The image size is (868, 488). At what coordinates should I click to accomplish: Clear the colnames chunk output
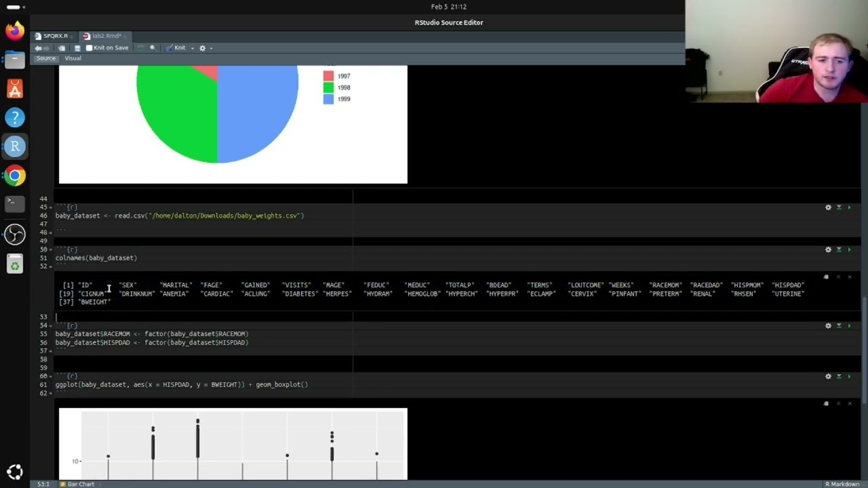pyautogui.click(x=850, y=277)
